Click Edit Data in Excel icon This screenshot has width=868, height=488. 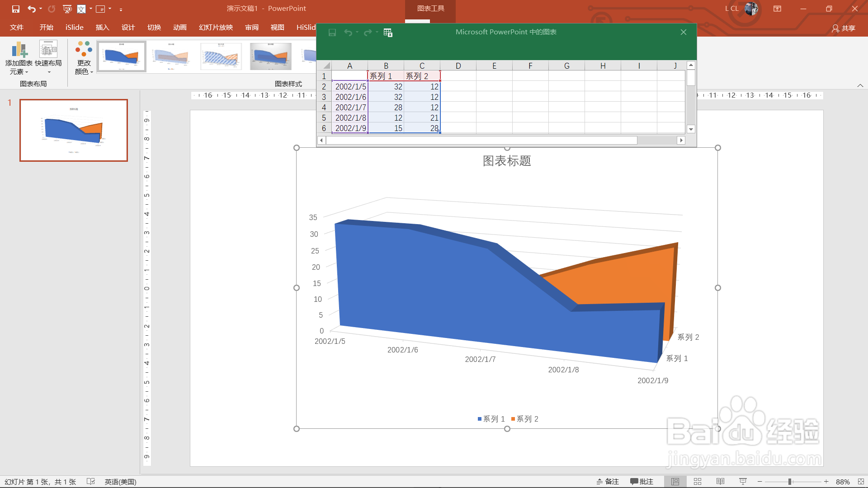click(x=388, y=33)
